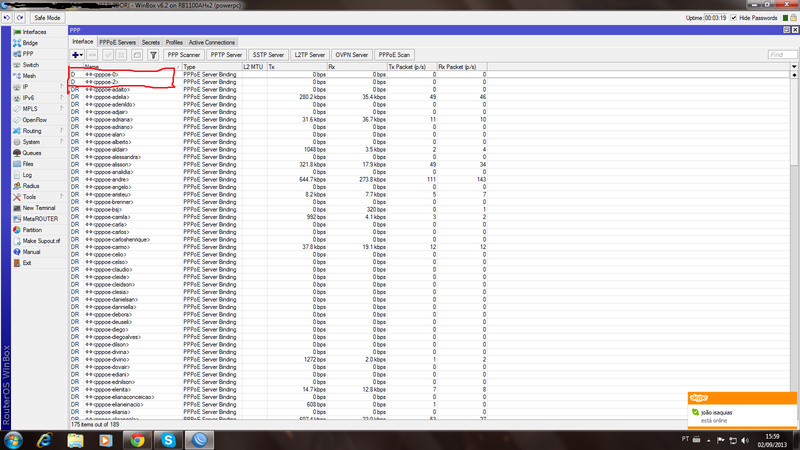This screenshot has height=450, width=800.
Task: Click the Remove (minus) toolbar icon
Action: point(92,55)
